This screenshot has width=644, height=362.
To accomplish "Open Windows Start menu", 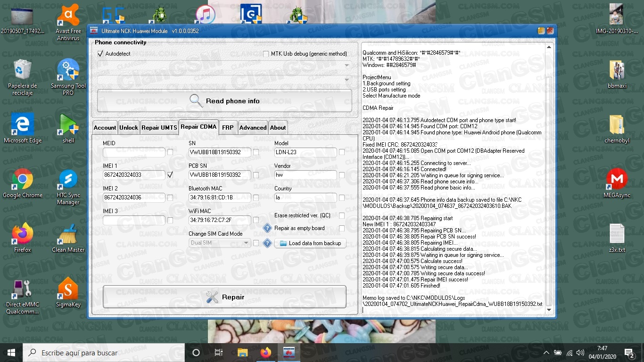I will pos(11,353).
